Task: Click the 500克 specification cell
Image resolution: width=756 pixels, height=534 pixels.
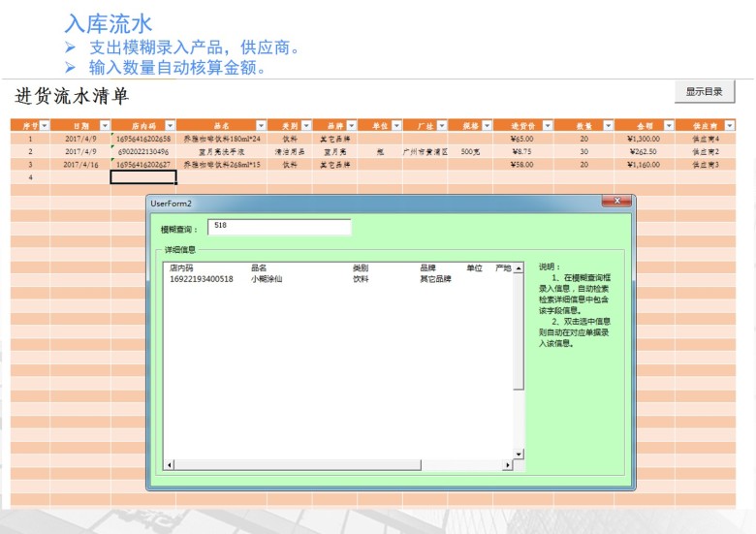Action: click(x=470, y=152)
